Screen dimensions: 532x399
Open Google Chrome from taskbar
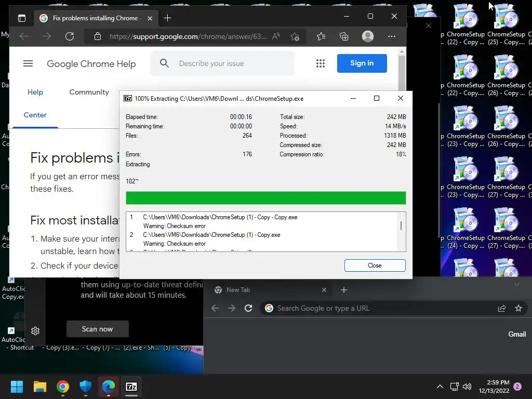pyautogui.click(x=63, y=387)
